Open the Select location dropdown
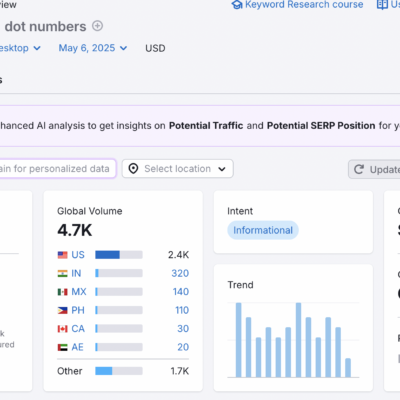The height and width of the screenshot is (400, 400). (177, 169)
